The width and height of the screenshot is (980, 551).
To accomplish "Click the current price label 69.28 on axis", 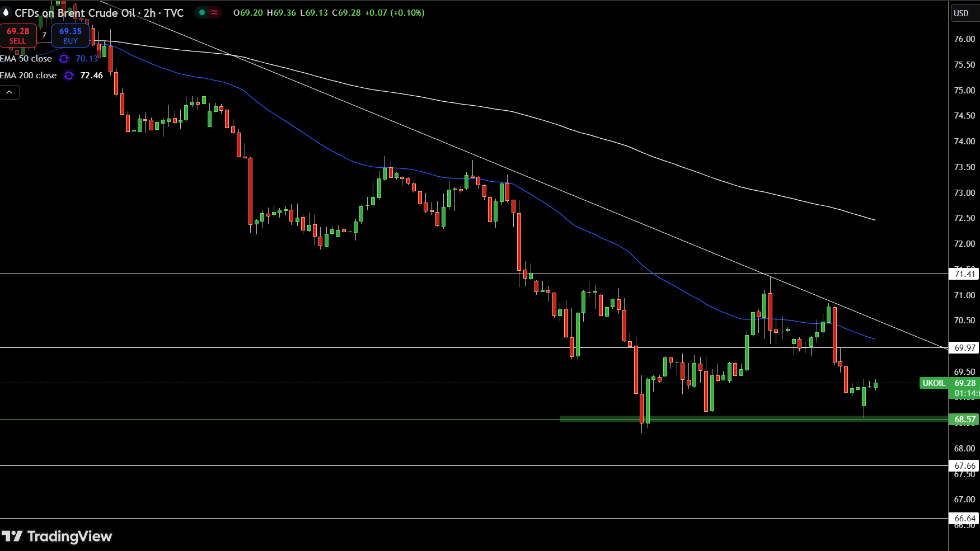I will click(x=965, y=383).
